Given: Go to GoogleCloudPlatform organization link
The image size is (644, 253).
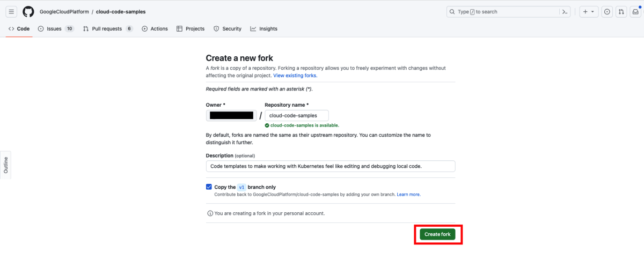Looking at the screenshot, I should tap(64, 12).
